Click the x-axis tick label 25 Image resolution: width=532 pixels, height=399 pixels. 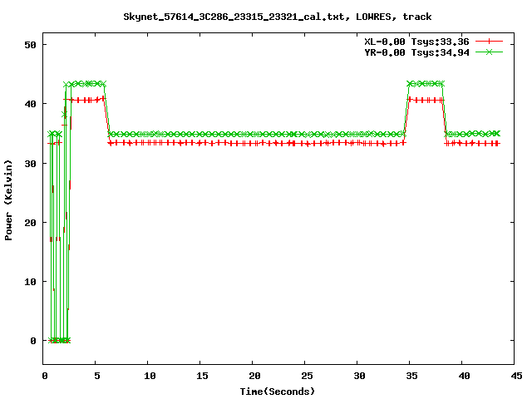pyautogui.click(x=307, y=376)
